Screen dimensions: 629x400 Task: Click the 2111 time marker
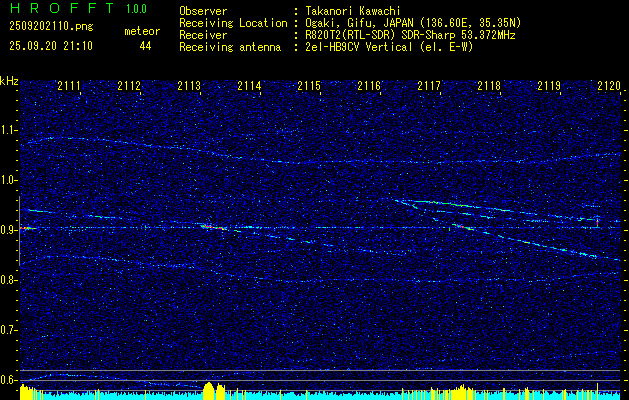pyautogui.click(x=69, y=86)
